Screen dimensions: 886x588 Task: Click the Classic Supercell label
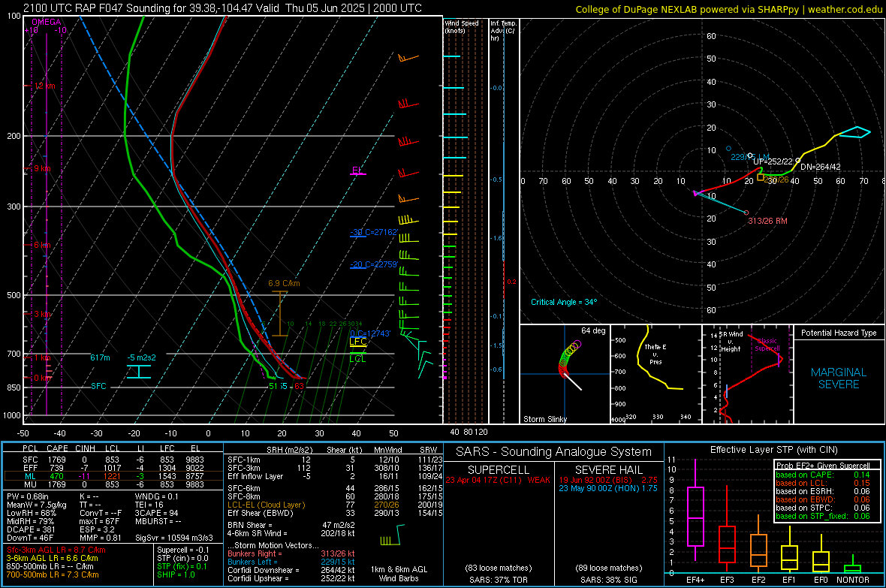(767, 345)
